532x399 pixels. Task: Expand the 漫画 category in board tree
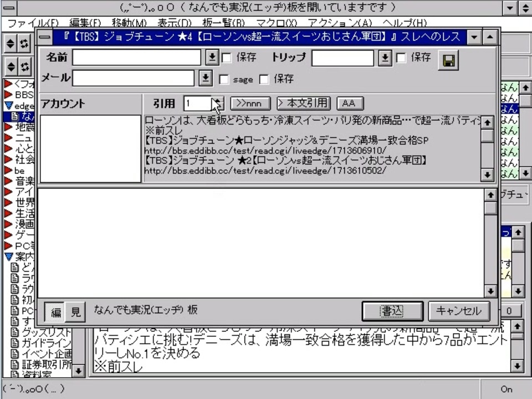click(8, 224)
